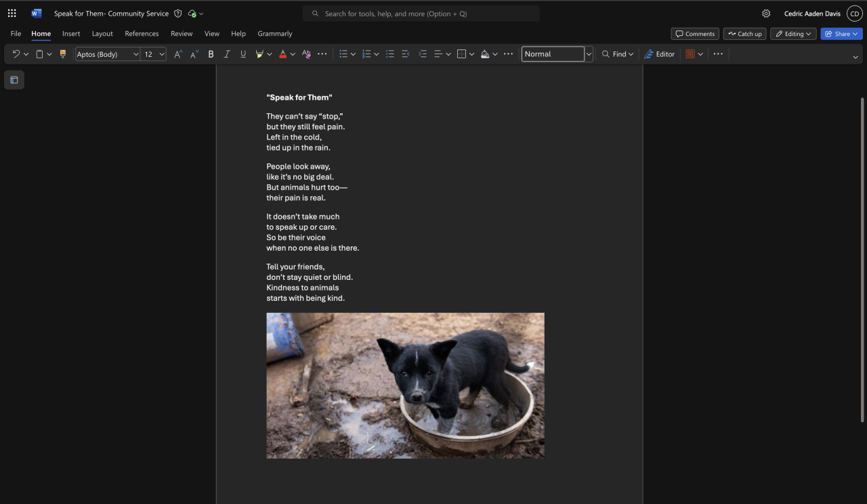Open the navigation pane sidebar icon
The height and width of the screenshot is (504, 867).
pos(14,80)
